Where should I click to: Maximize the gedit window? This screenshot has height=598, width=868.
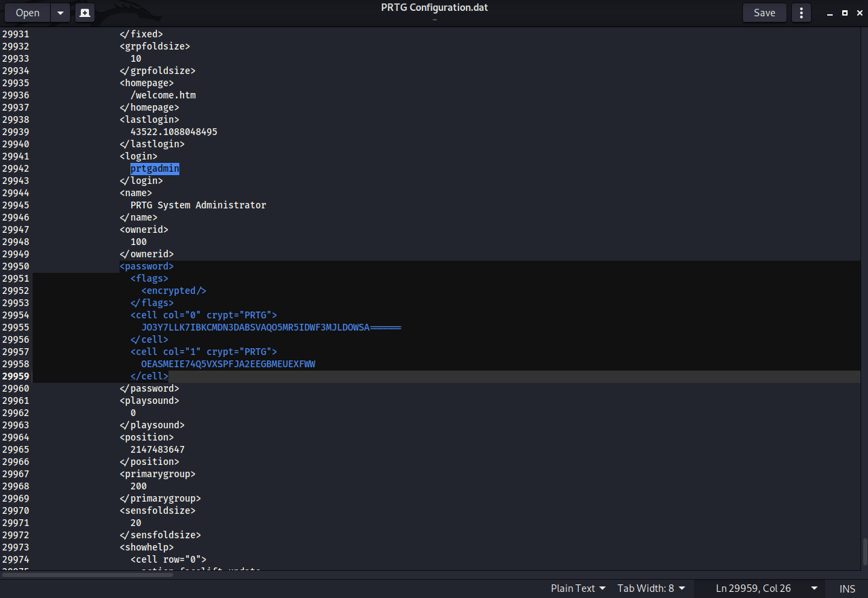point(844,13)
